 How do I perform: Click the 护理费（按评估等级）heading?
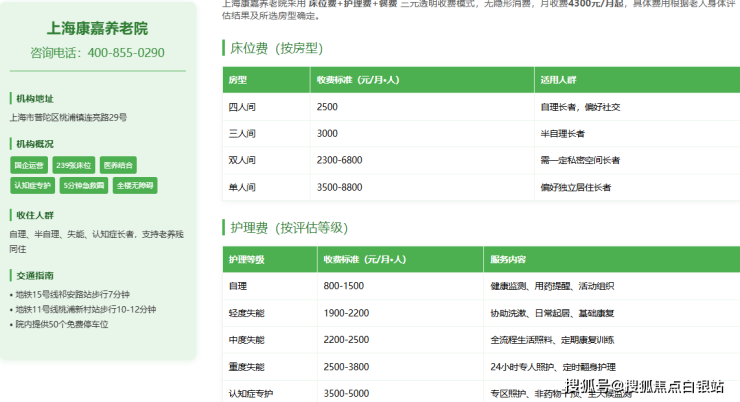pyautogui.click(x=289, y=228)
